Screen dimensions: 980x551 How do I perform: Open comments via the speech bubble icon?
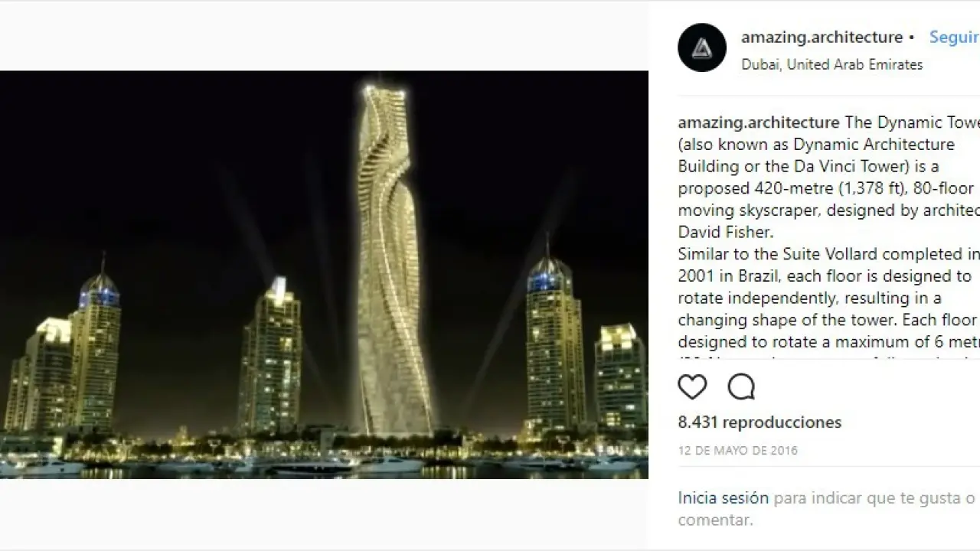pyautogui.click(x=741, y=387)
